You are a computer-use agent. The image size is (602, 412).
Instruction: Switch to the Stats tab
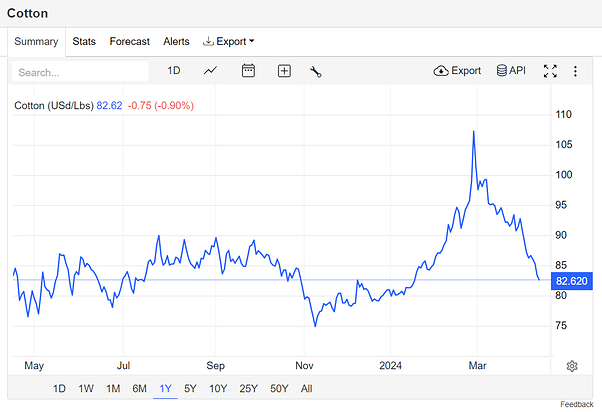84,42
